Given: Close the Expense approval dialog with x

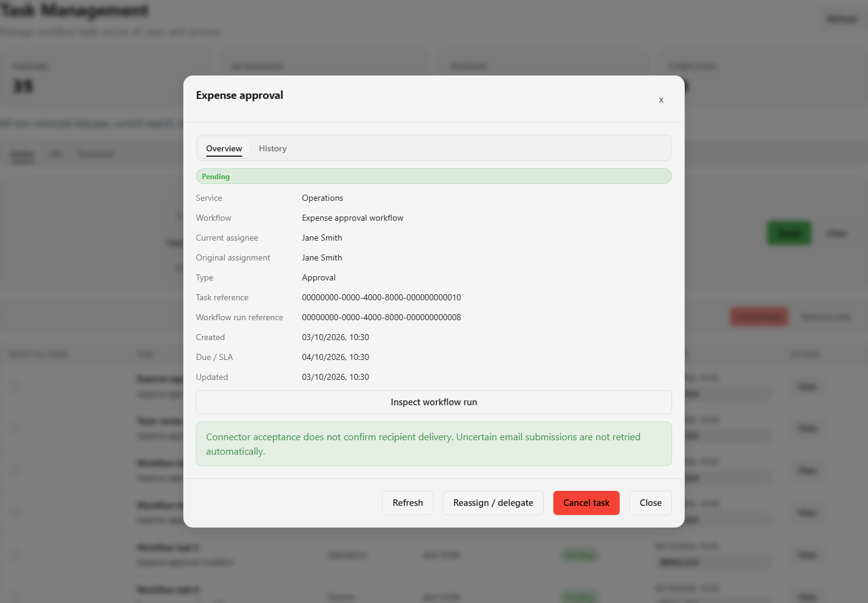Looking at the screenshot, I should click(661, 99).
